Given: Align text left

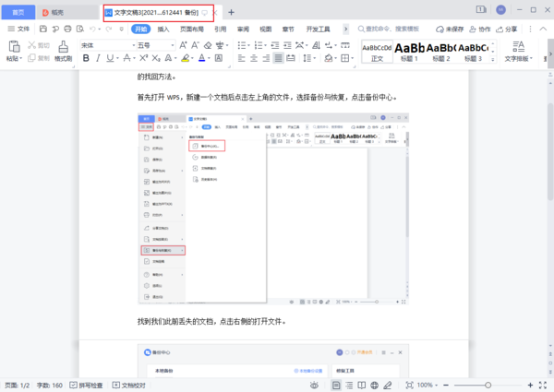Looking at the screenshot, I should point(242,58).
